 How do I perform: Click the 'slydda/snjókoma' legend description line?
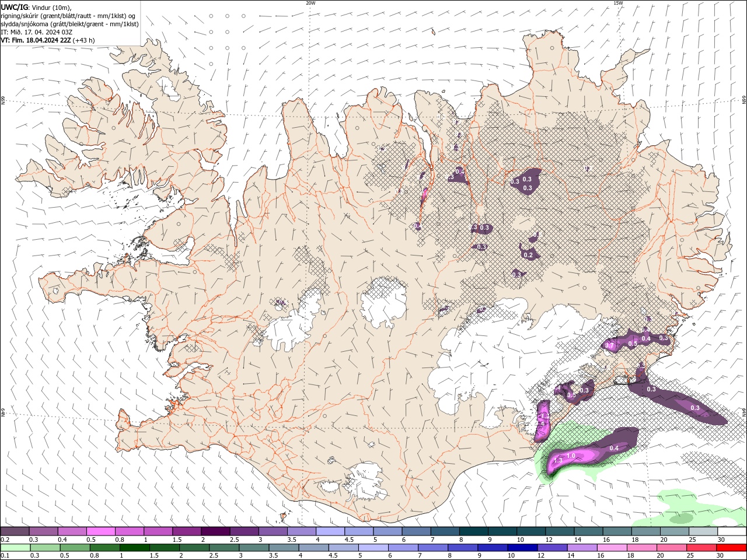point(70,24)
